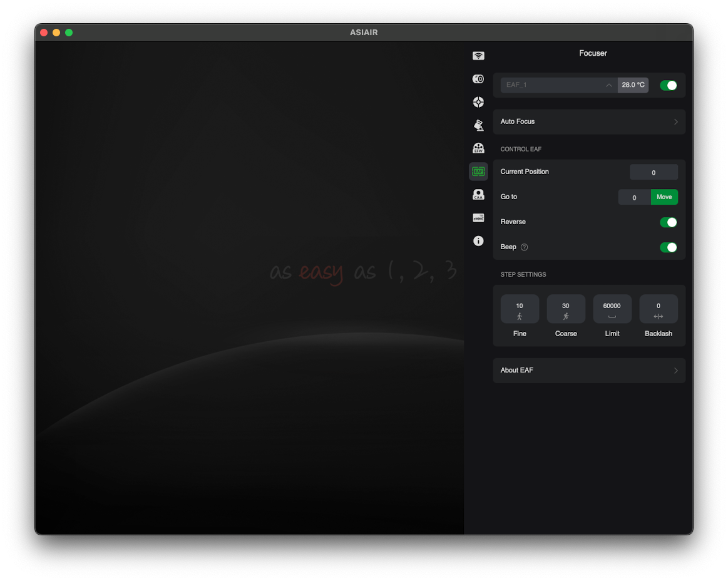Open the Backlash setting of 0

[659, 309]
